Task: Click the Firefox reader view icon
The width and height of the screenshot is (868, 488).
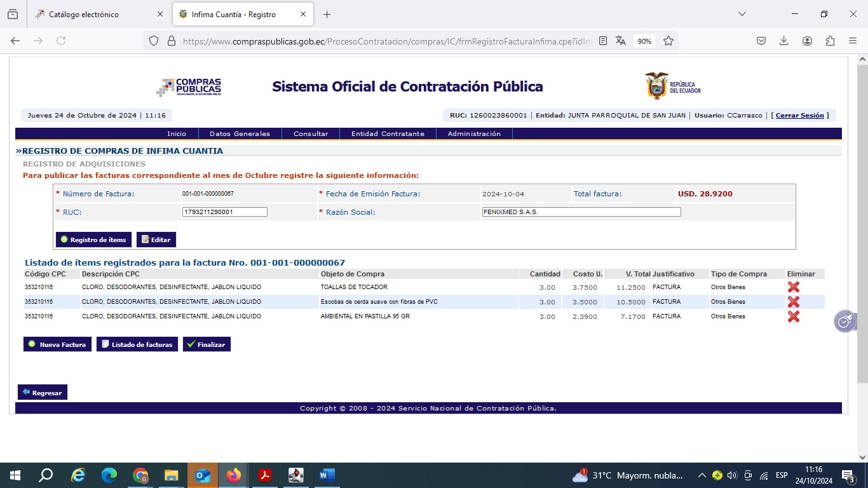Action: tap(603, 41)
